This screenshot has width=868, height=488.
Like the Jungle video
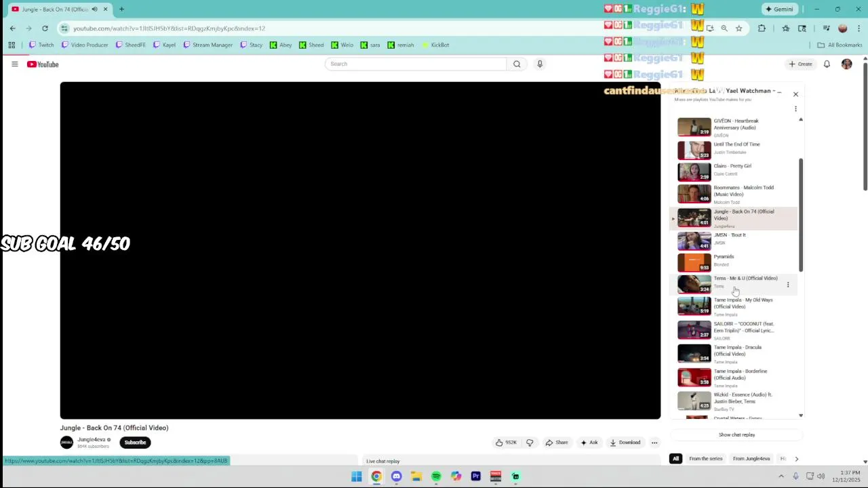point(506,443)
